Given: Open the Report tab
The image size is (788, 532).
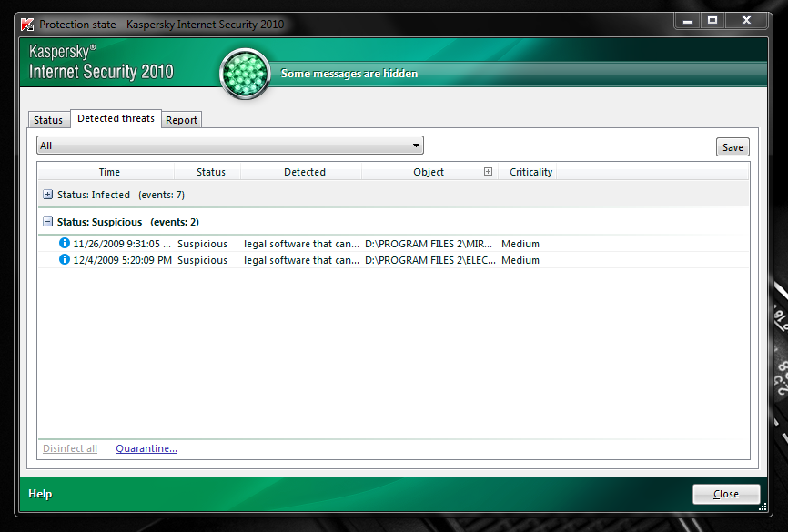Looking at the screenshot, I should tap(181, 120).
